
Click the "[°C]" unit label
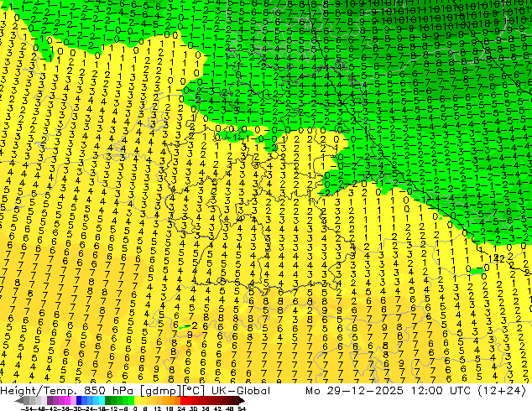193,391
